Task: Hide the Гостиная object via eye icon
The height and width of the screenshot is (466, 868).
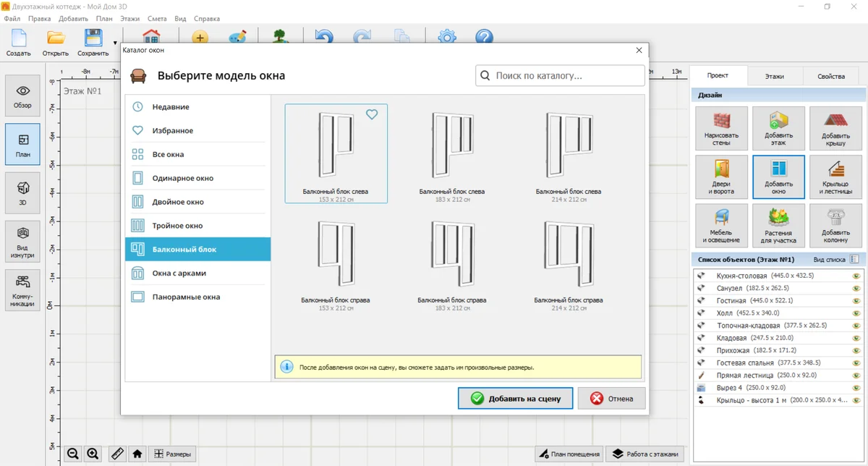Action: coord(856,300)
